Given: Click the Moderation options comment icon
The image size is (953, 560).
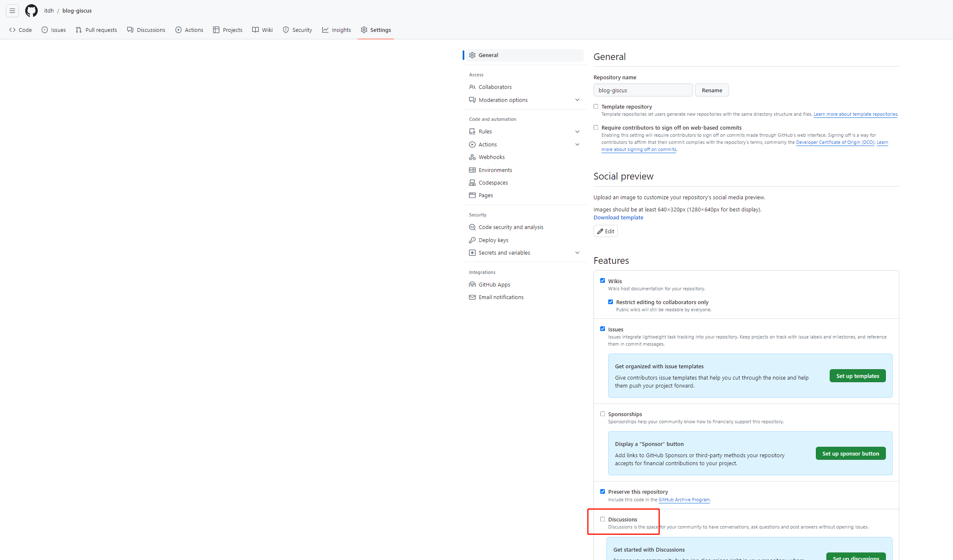Looking at the screenshot, I should click(x=472, y=100).
